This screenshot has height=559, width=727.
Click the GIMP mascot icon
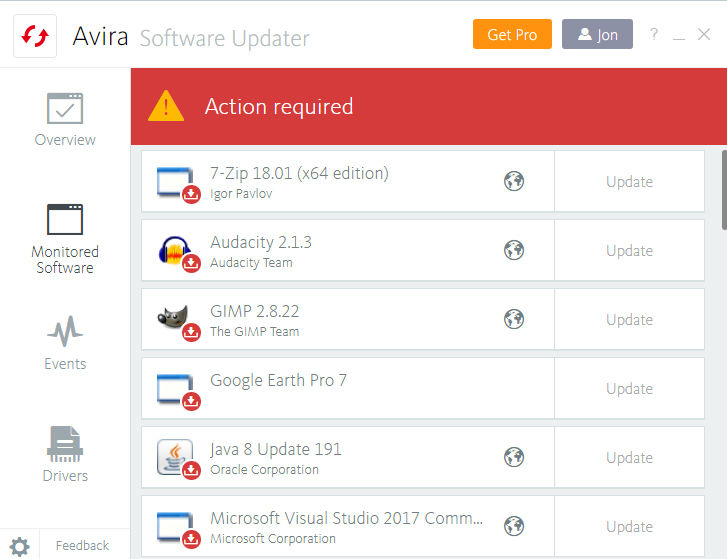178,323
